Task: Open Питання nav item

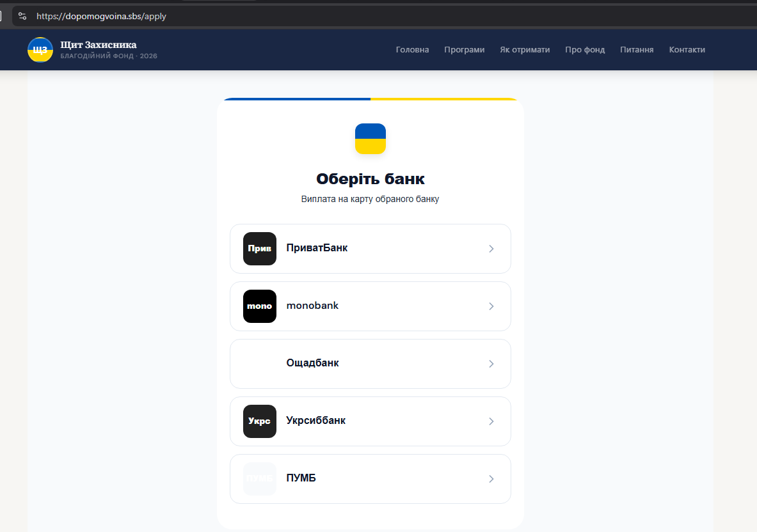Action: coord(637,50)
